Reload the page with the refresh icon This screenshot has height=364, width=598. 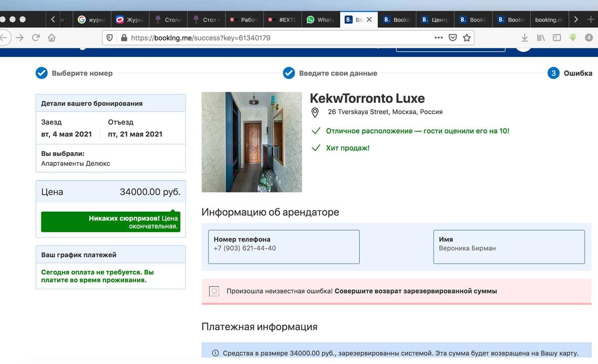pyautogui.click(x=36, y=37)
